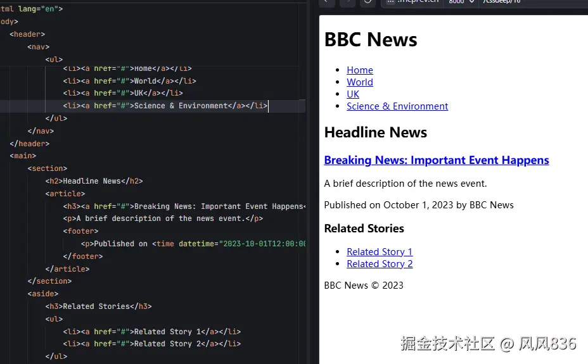Place the cursor on the first <ul> tag under nav
588x364 pixels.
54,59
